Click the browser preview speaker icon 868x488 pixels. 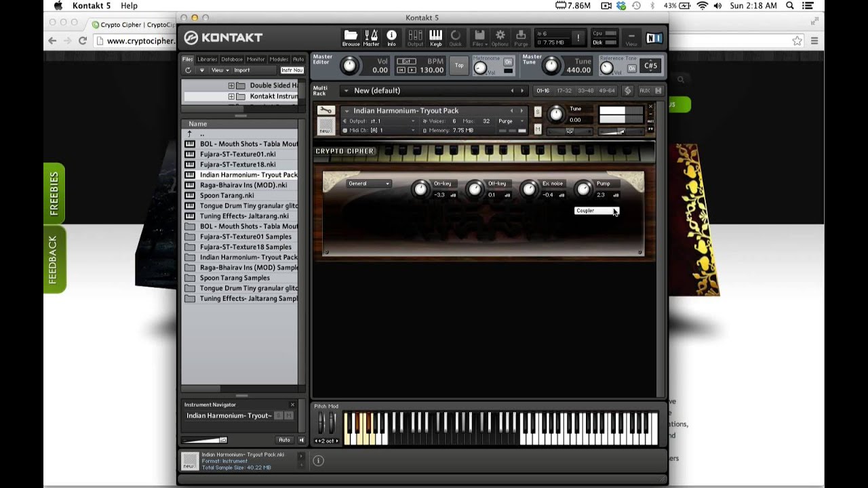(x=301, y=440)
